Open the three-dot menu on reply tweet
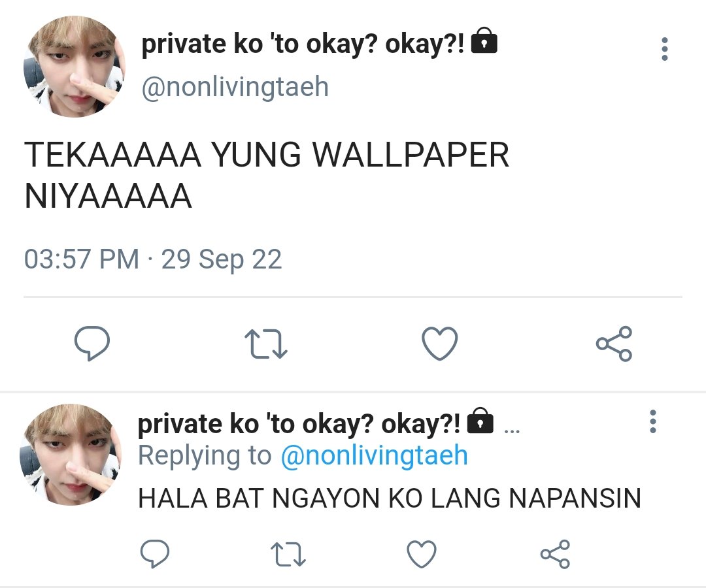The image size is (706, 588). tap(653, 421)
